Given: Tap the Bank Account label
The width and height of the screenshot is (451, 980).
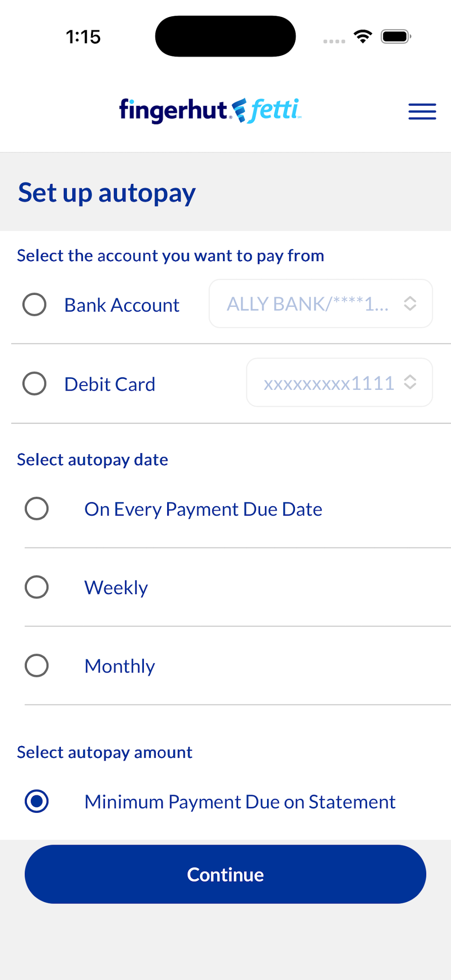Looking at the screenshot, I should 122,305.
